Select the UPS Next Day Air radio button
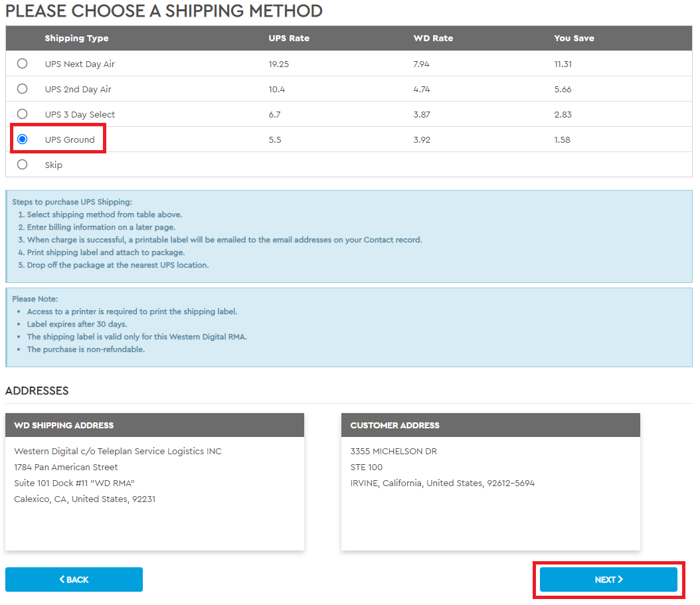The image size is (700, 605). (23, 64)
